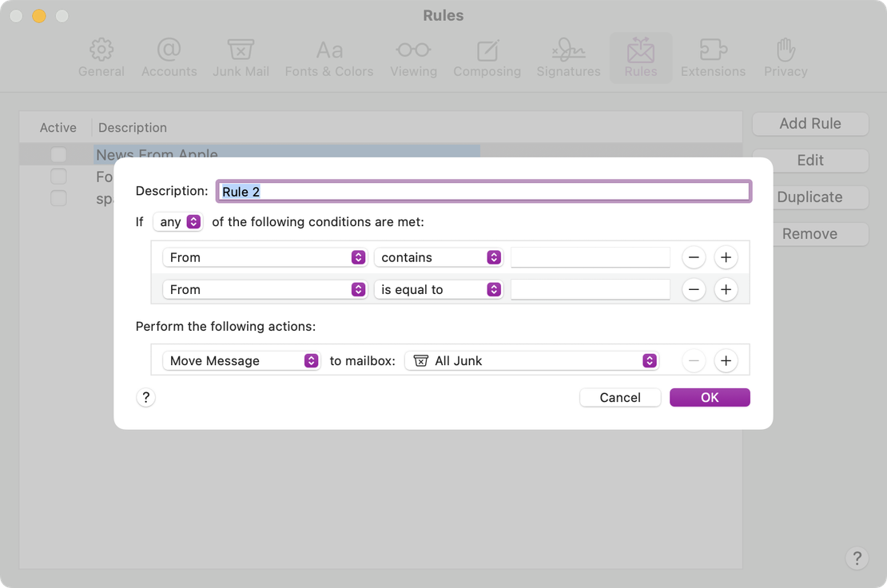Click the Duplicate rule button

[810, 197]
